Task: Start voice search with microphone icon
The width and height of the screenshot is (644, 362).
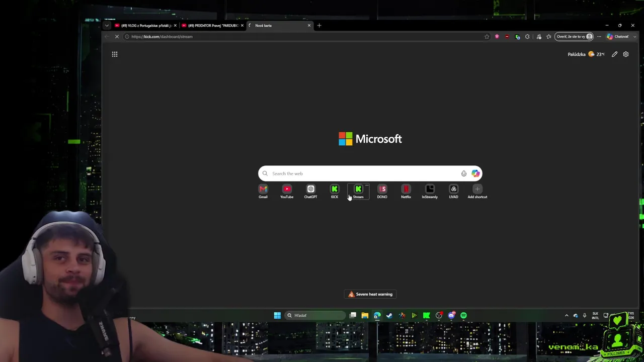Action: tap(464, 173)
